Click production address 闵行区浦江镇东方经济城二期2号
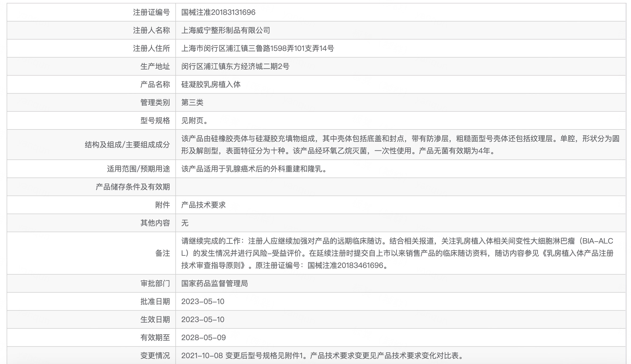Image resolution: width=631 pixels, height=364 pixels. [235, 67]
